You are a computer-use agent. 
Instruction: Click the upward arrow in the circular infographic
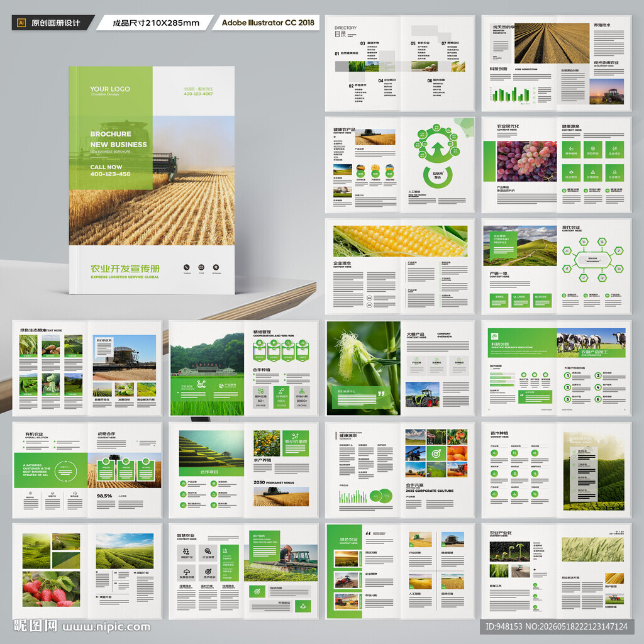tap(438, 149)
